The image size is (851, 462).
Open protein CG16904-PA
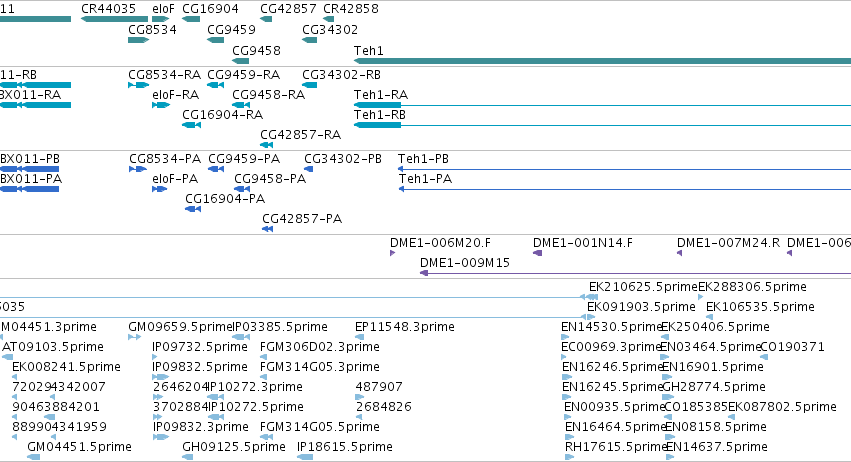pyautogui.click(x=225, y=199)
